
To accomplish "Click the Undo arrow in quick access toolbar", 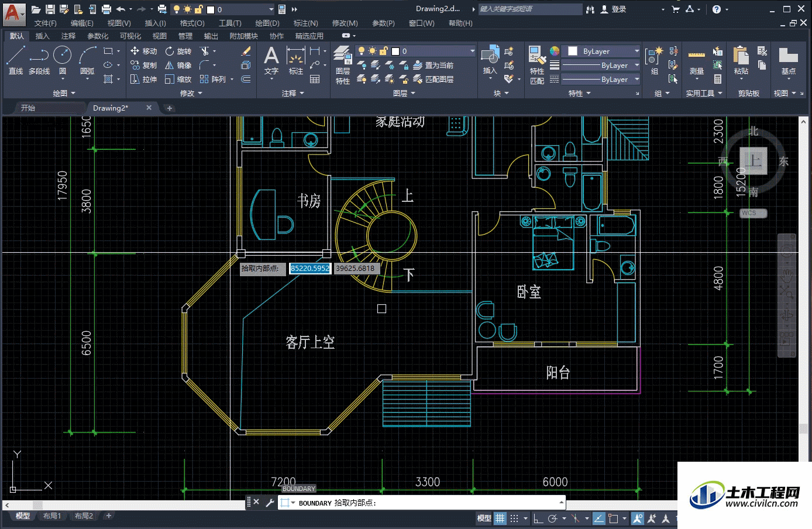I will pos(121,9).
